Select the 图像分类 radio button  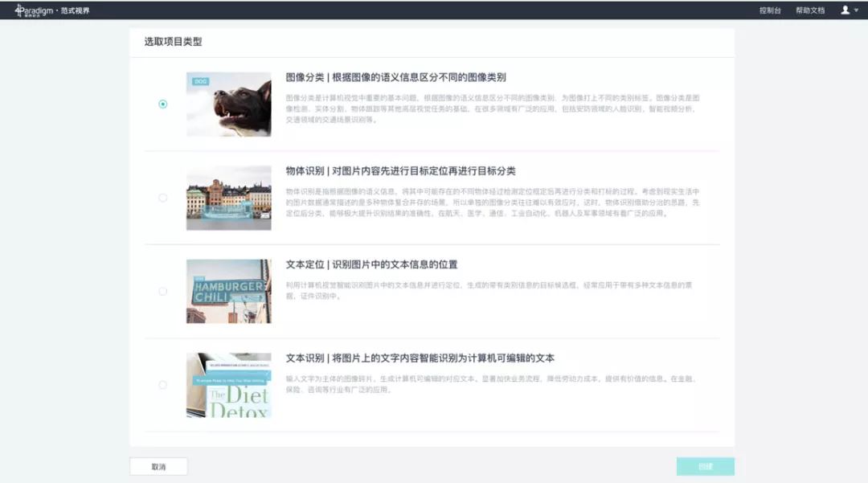(162, 104)
